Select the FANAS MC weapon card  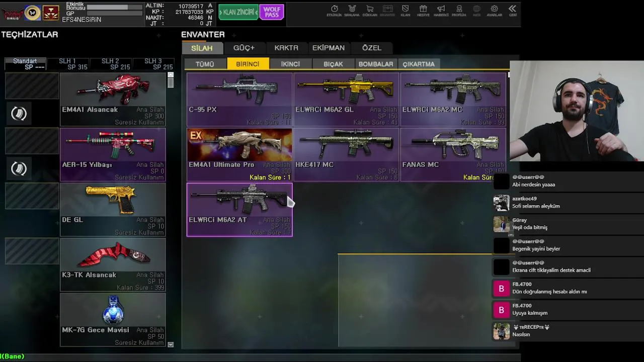(453, 154)
